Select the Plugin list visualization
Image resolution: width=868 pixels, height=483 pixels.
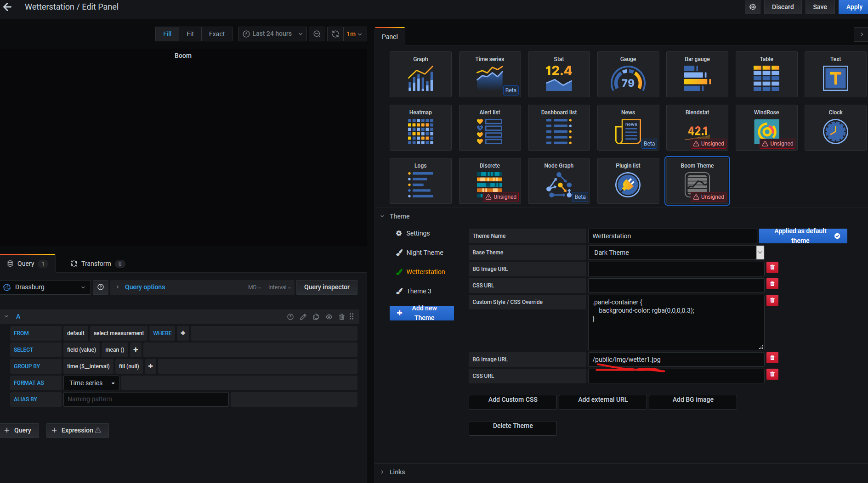628,181
